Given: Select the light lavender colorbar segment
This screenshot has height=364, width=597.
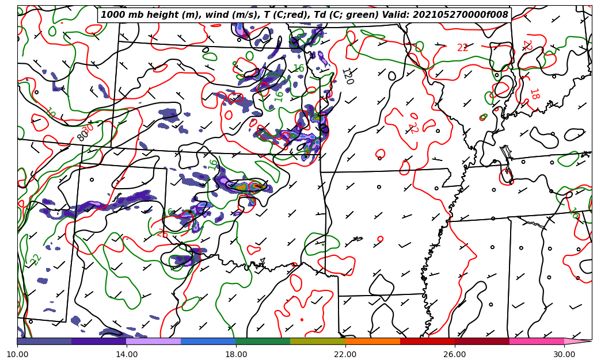Looking at the screenshot, I should (x=153, y=341).
